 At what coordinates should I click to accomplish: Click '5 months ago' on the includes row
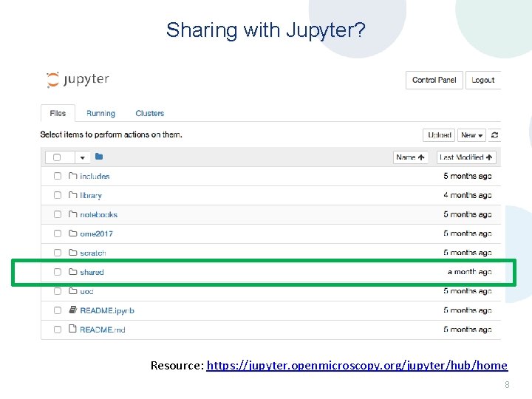tap(468, 176)
